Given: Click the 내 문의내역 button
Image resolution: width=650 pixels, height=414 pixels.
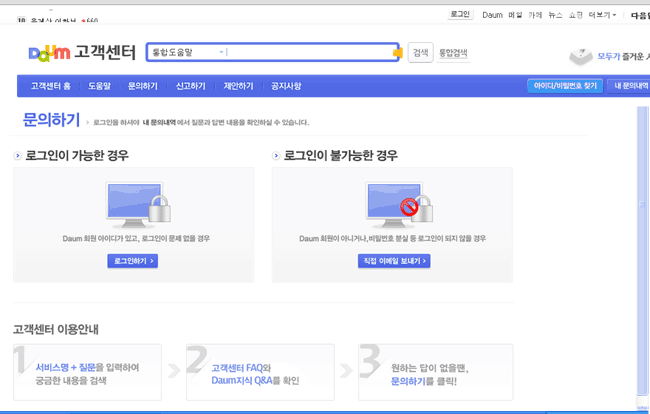Looking at the screenshot, I should point(629,86).
